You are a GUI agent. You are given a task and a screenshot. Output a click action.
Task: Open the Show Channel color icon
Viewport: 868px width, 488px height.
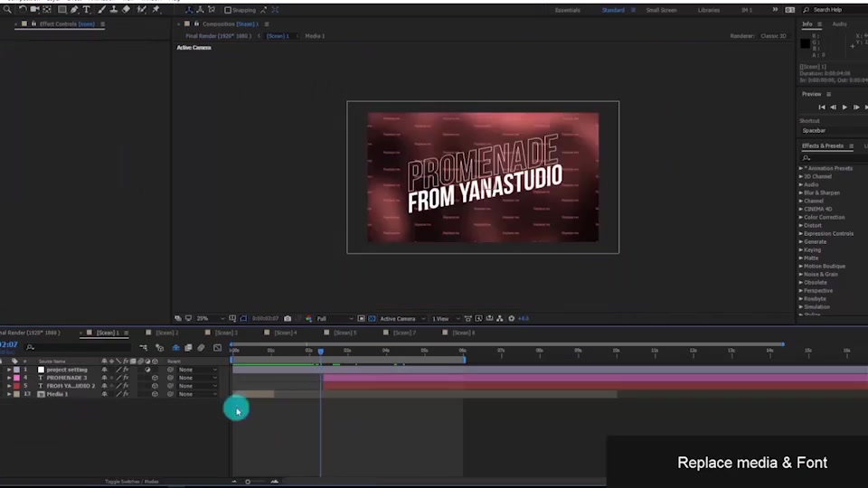point(308,319)
